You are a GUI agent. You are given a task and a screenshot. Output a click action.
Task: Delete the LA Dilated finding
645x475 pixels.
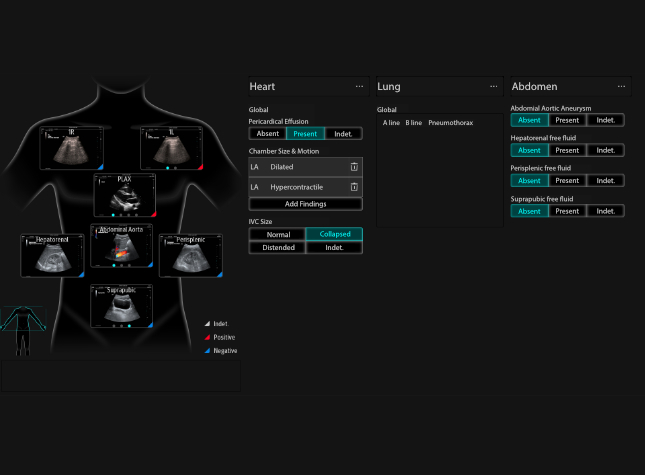tap(353, 167)
